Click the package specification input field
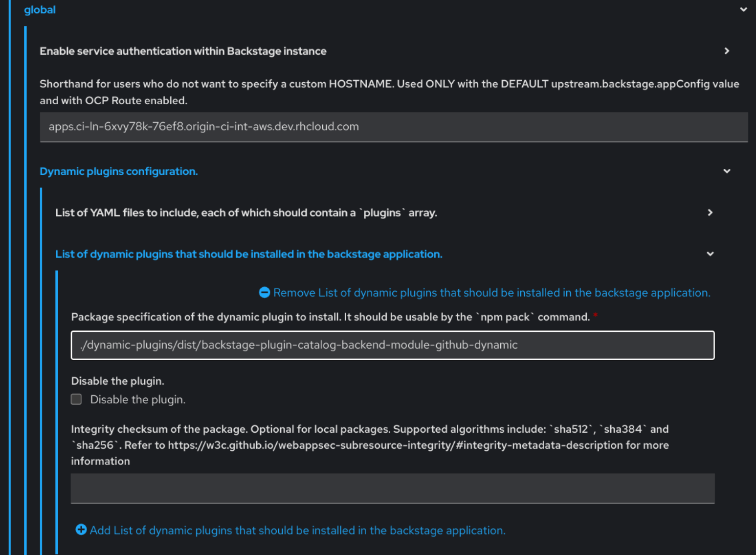The image size is (756, 555). click(392, 345)
